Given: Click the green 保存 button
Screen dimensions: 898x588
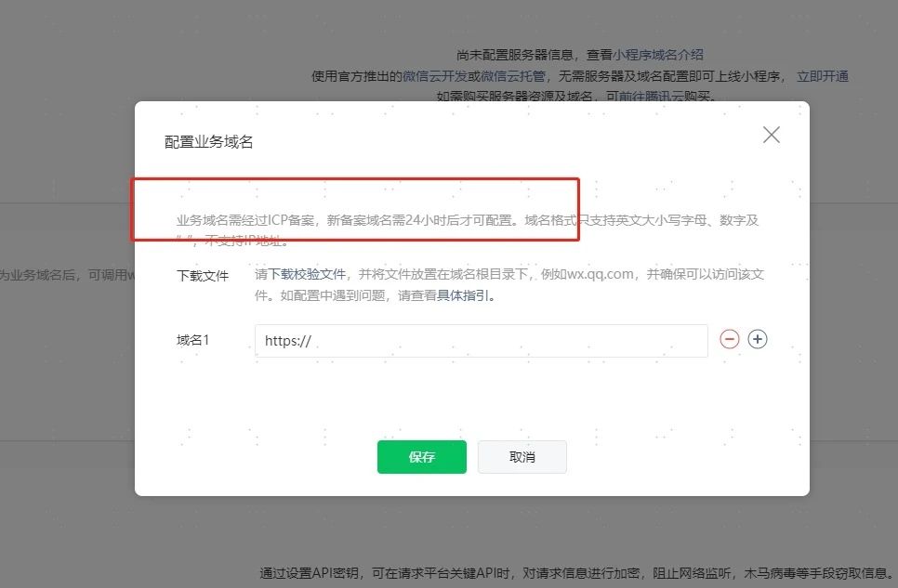Looking at the screenshot, I should coord(421,457).
